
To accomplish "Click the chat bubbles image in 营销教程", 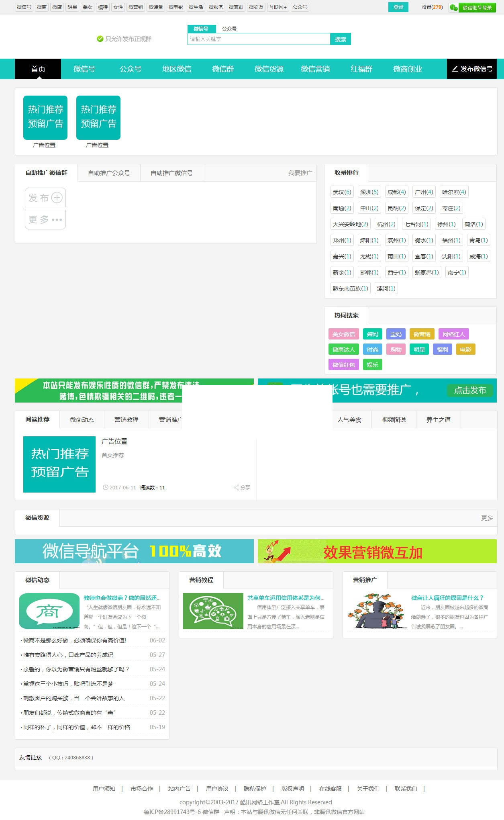I will 213,611.
